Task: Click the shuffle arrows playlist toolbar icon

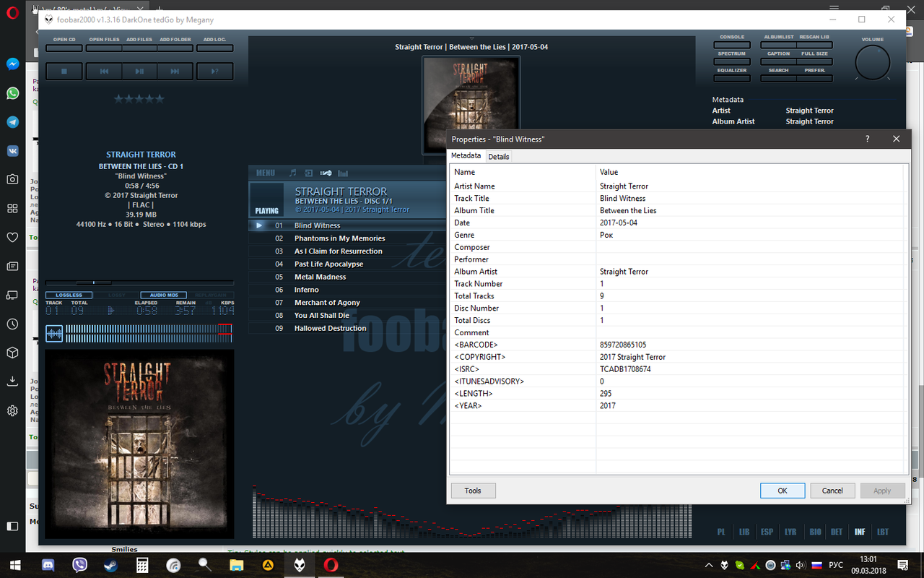Action: (326, 173)
